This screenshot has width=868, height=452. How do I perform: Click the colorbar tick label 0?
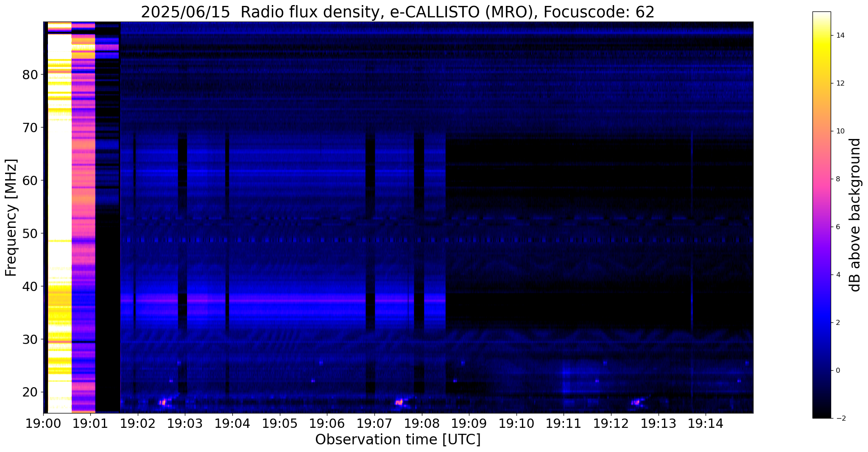coord(837,371)
